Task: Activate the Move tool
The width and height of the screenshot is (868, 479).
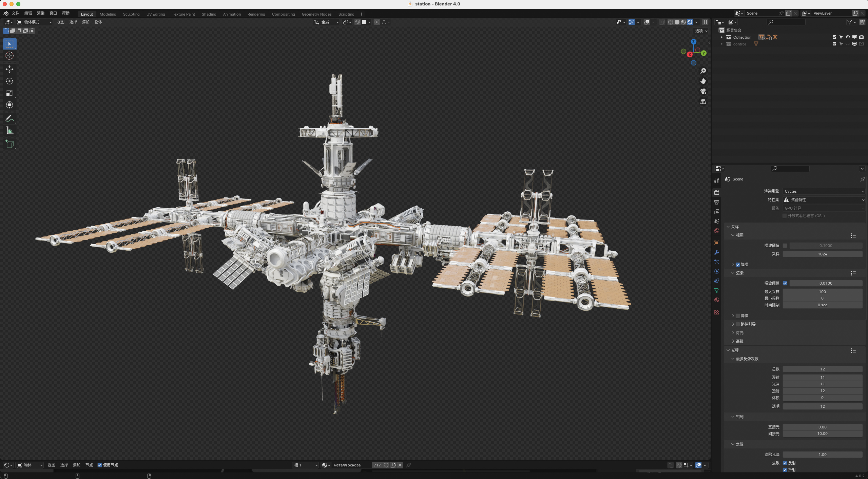Action: [x=9, y=69]
